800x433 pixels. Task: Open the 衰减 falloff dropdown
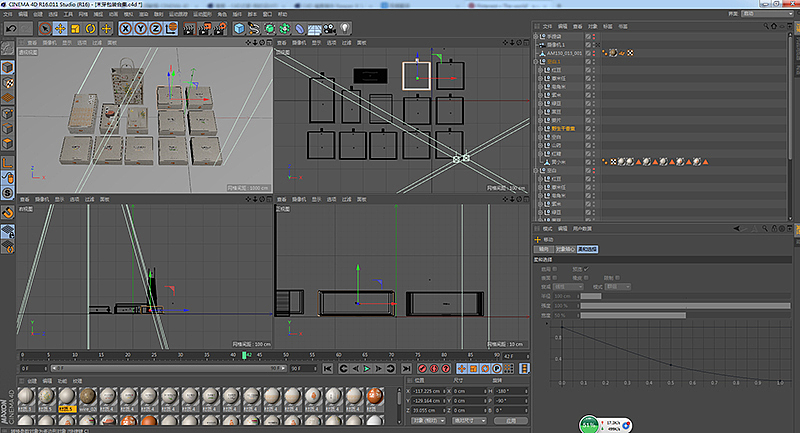(568, 287)
